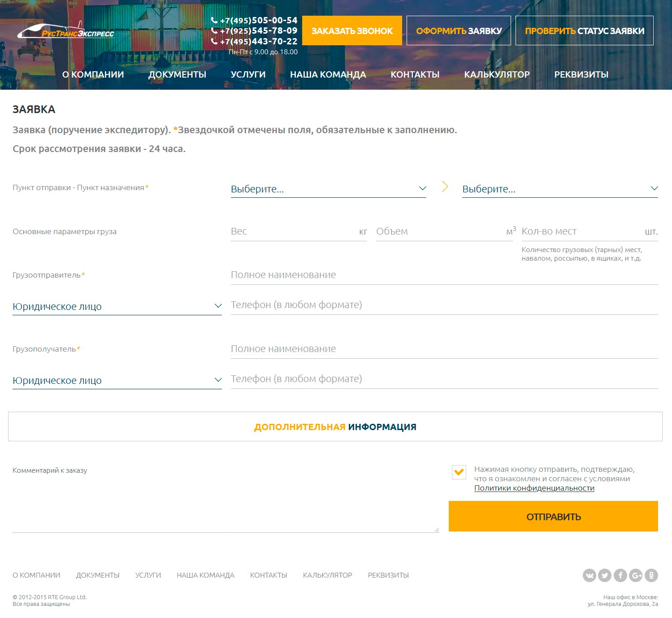Open the Грузополучатель "Юридическое лицо" dropdown
Image resolution: width=672 pixels, height=618 pixels.
[x=117, y=380]
